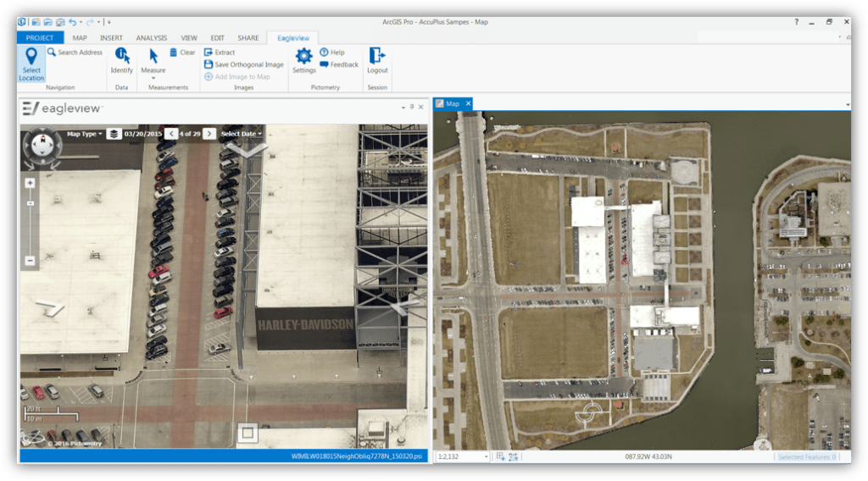Click the new project quick access icon
The width and height of the screenshot is (868, 481).
pos(36,22)
